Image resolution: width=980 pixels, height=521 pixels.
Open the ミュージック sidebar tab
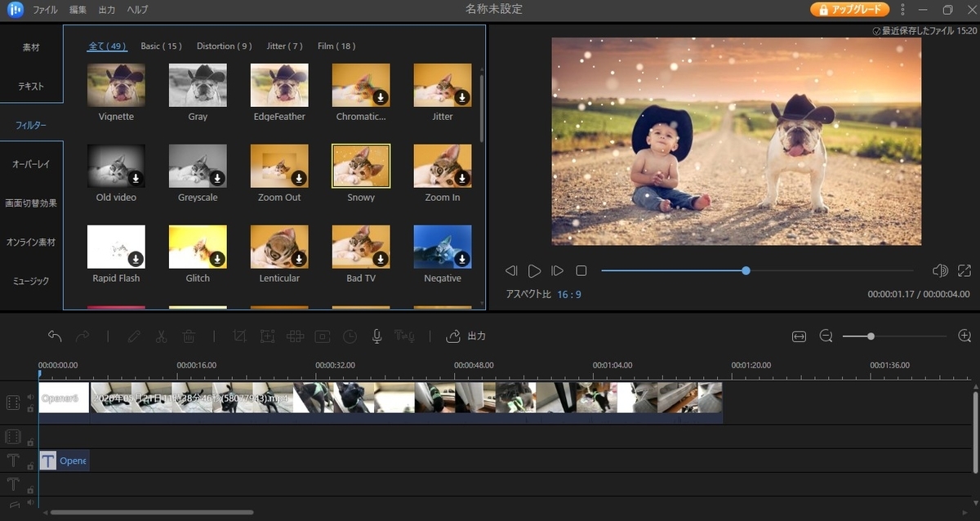[x=31, y=281]
